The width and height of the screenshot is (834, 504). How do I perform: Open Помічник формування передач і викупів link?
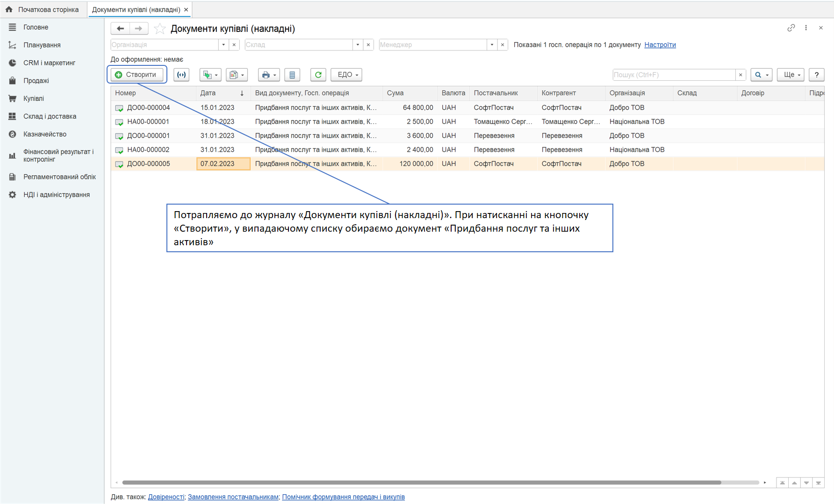pyautogui.click(x=344, y=497)
